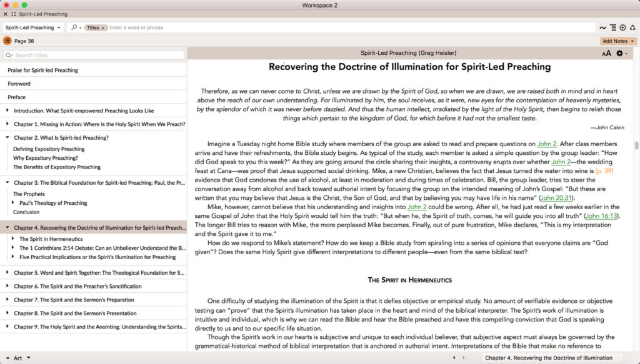Select the stacked-text display icon near Add Notes
The width and height of the screenshot is (640, 364).
coord(612,27)
